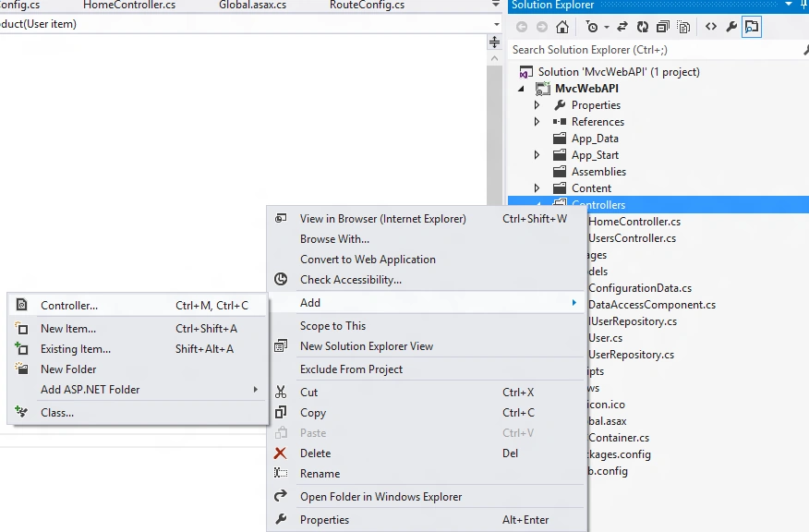Viewport: 809px width, 532px height.
Task: Click the Show All Files icon
Action: coord(683,27)
